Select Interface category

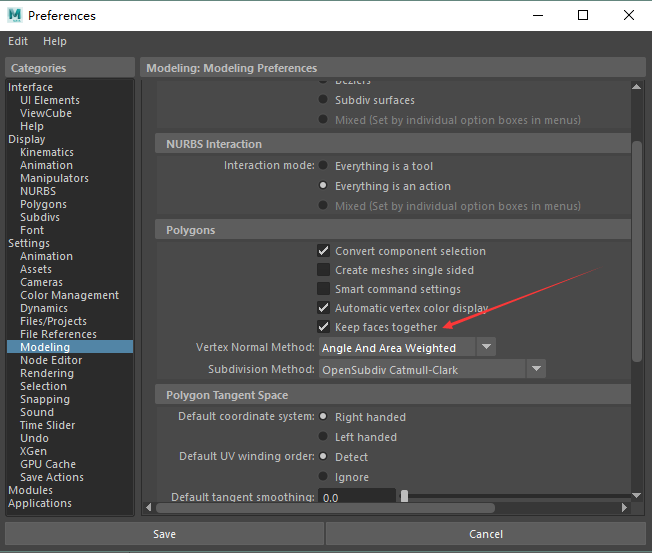[x=30, y=87]
